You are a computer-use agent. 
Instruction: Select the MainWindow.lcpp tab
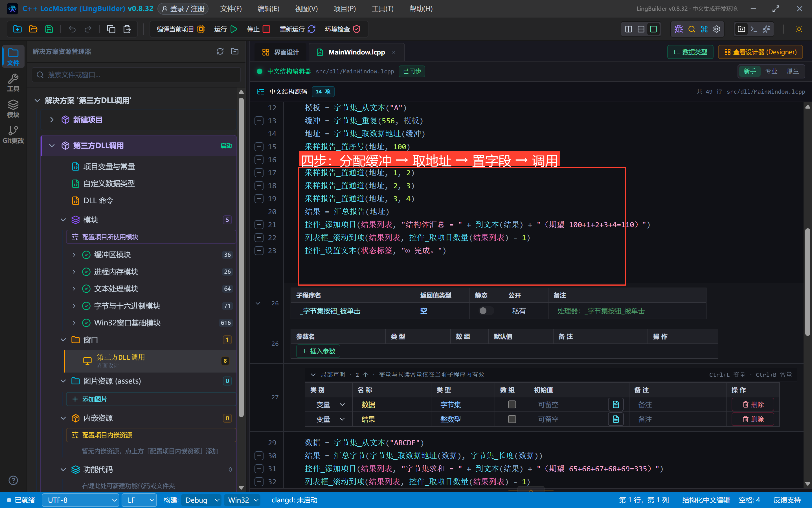[357, 52]
